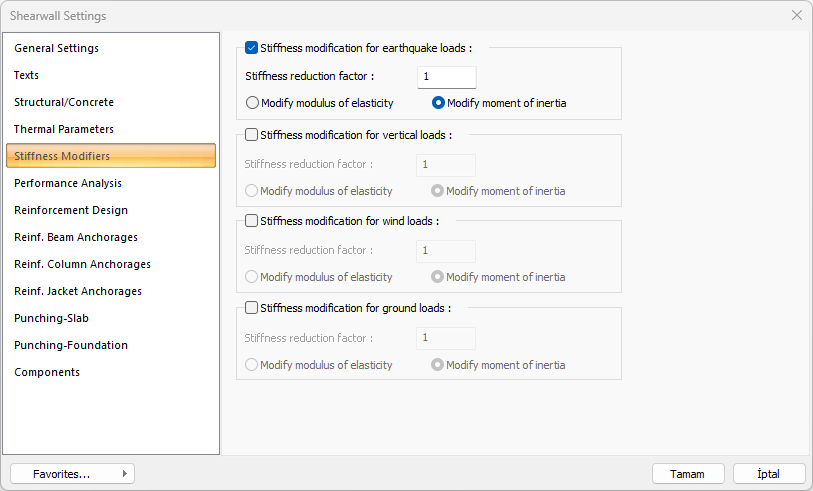Close the Shearwall Settings dialog

point(796,15)
